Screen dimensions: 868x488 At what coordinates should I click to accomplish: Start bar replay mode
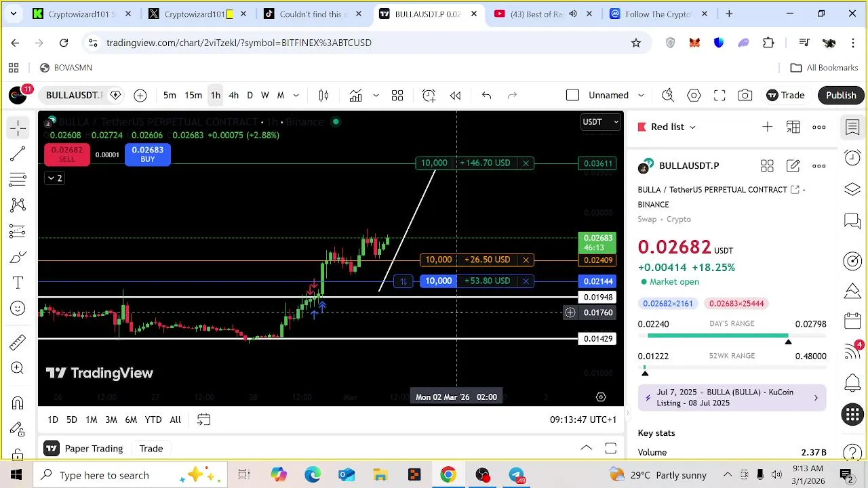pos(456,96)
